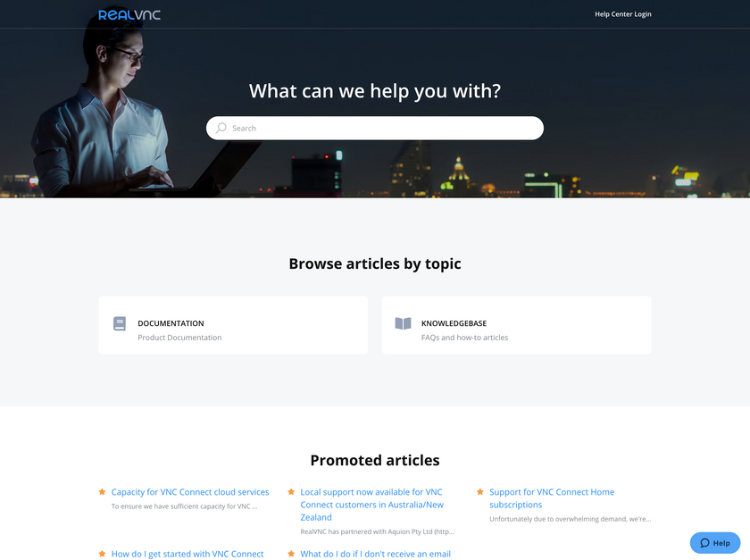This screenshot has width=750, height=560.
Task: Open the DOCUMENTATION topic card
Action: point(232,325)
